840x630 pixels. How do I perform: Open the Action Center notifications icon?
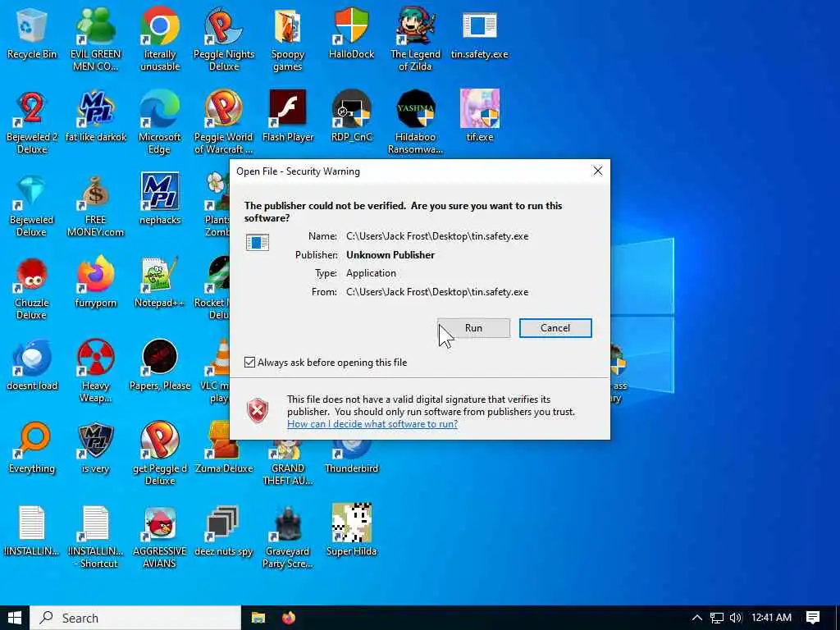click(813, 618)
